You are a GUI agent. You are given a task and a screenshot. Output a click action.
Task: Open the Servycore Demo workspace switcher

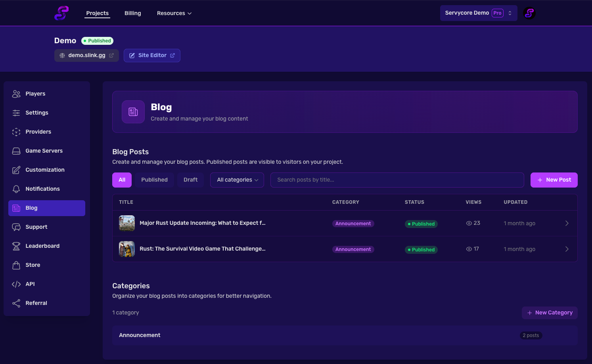(478, 13)
